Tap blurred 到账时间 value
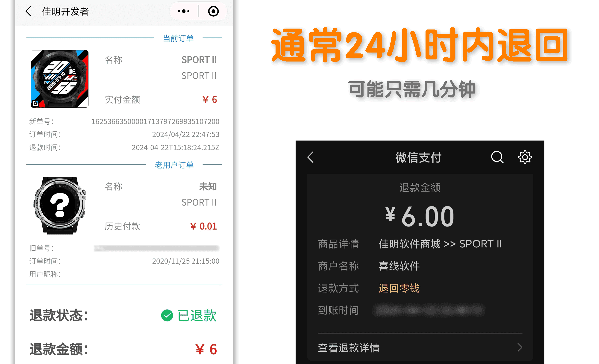The height and width of the screenshot is (364, 599). click(x=429, y=310)
